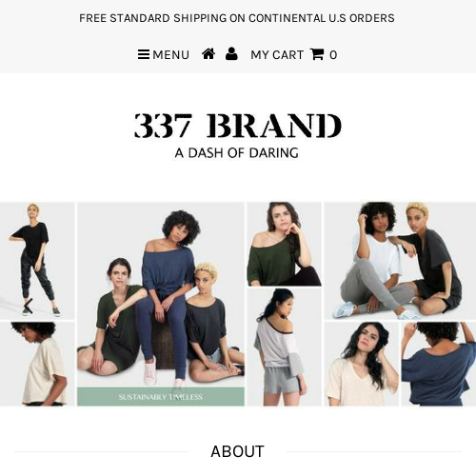The image size is (476, 476).
Task: Click the Sustainably Timeless green banner
Action: [161, 397]
